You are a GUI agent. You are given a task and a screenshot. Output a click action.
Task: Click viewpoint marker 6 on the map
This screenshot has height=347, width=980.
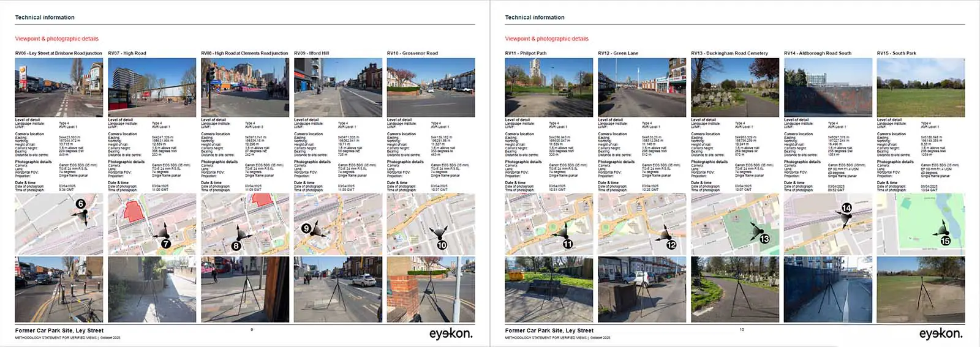[80, 204]
